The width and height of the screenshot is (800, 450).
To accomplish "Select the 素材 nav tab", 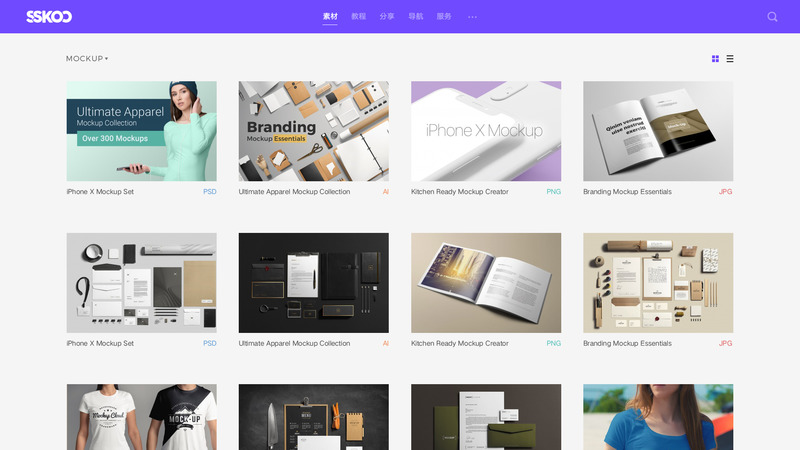I will point(330,16).
